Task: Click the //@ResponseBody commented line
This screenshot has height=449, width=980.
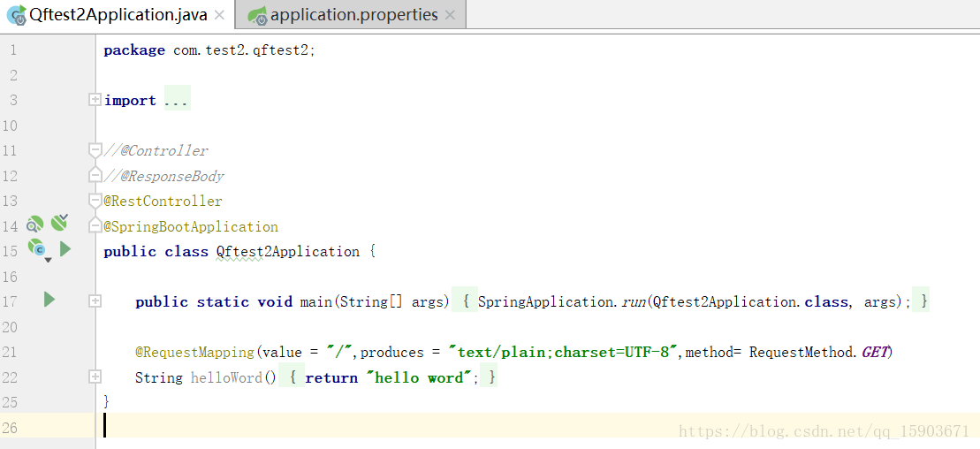Action: click(163, 177)
